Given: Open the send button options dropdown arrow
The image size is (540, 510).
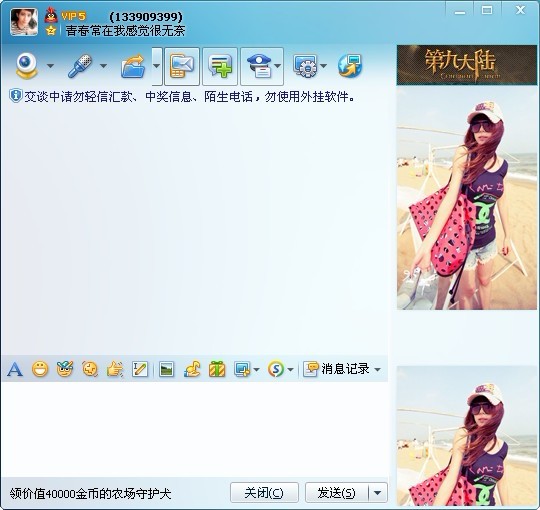Looking at the screenshot, I should tap(378, 493).
